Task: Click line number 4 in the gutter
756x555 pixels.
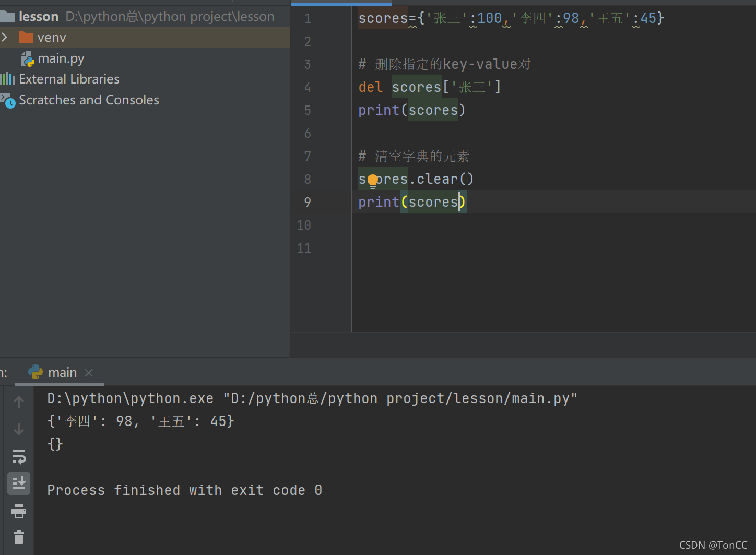Action: [x=308, y=88]
